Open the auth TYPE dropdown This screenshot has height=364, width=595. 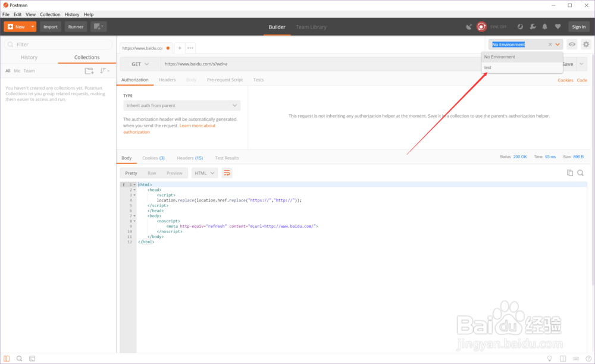click(181, 105)
